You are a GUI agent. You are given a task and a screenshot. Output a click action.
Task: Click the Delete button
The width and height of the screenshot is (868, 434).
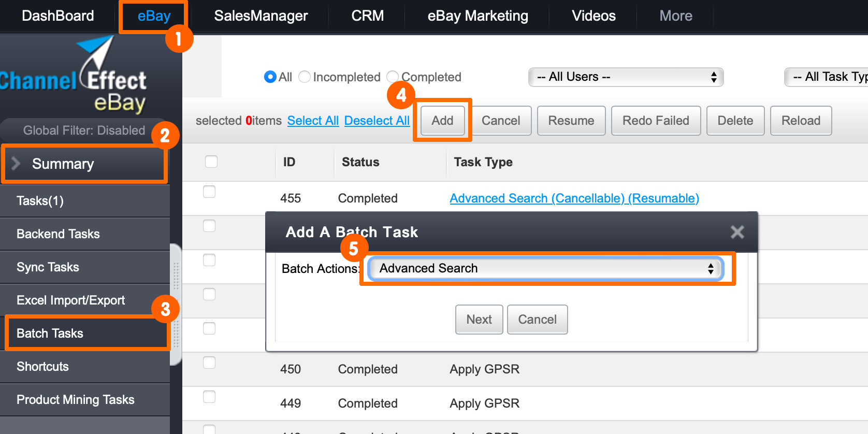point(735,121)
